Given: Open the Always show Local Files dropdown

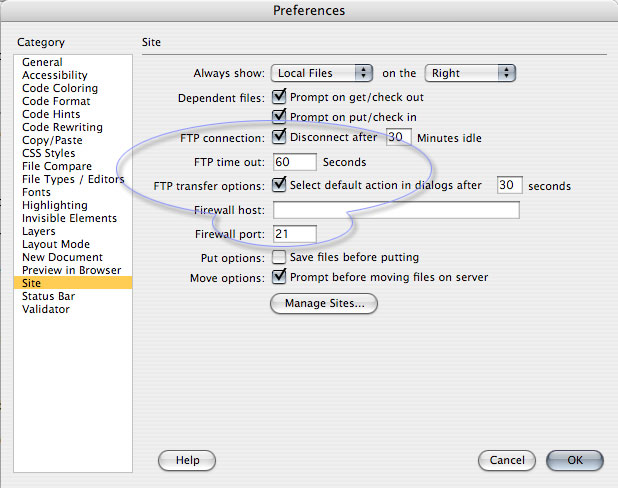Looking at the screenshot, I should (322, 73).
